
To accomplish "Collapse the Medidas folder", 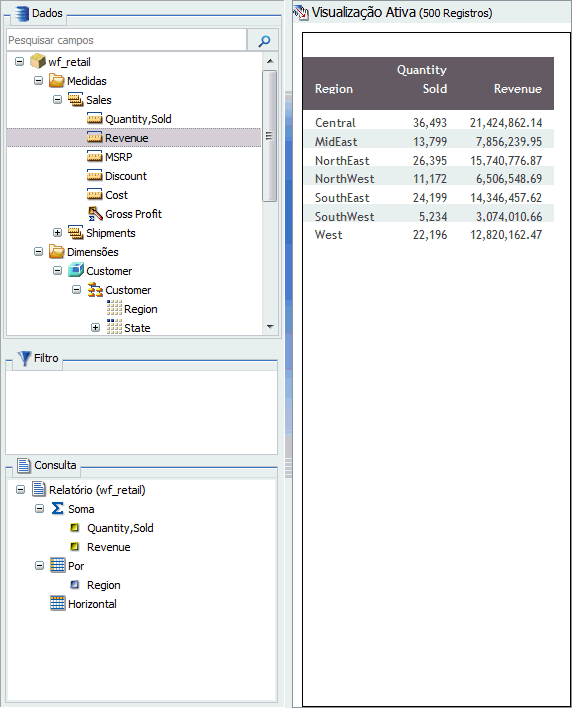I will (x=39, y=81).
